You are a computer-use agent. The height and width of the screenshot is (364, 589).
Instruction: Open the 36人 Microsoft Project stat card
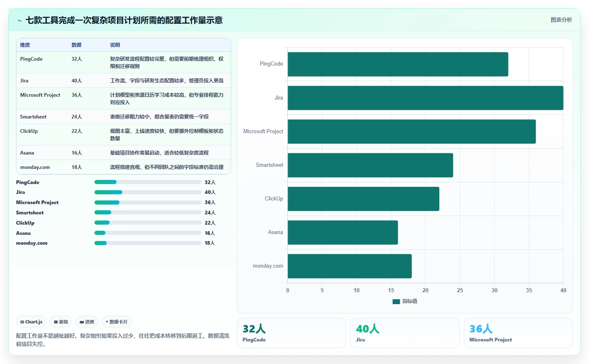coord(518,333)
